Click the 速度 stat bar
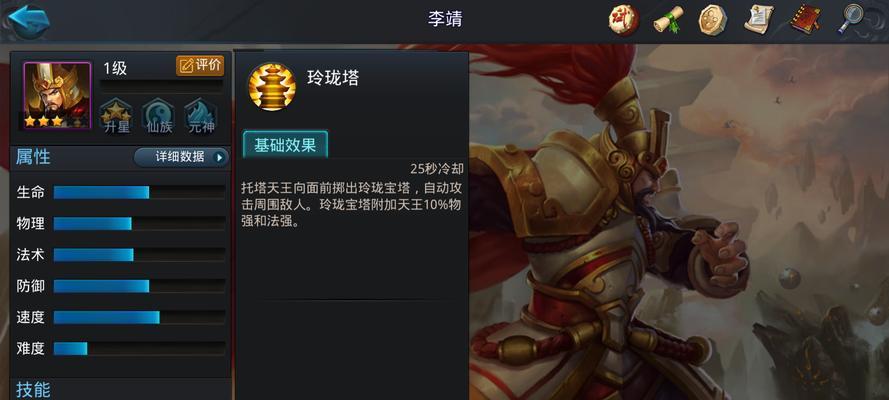Screen dimensions: 889x400 click(x=139, y=317)
